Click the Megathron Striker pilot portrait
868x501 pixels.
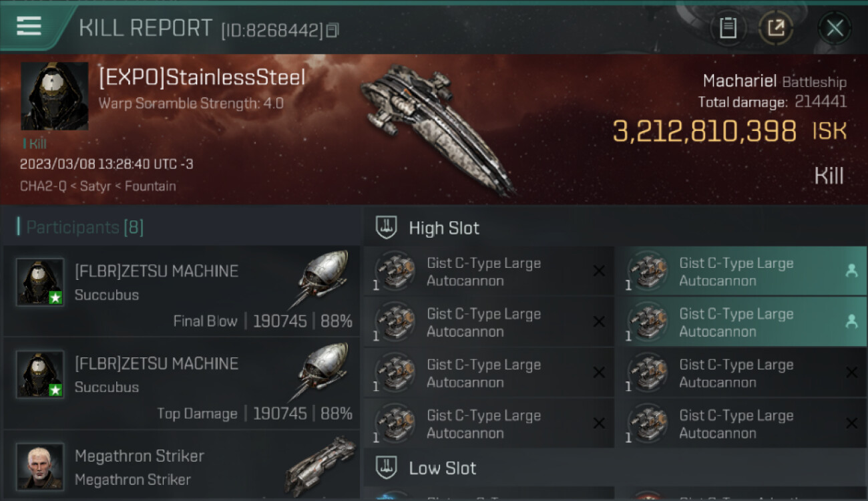click(40, 466)
